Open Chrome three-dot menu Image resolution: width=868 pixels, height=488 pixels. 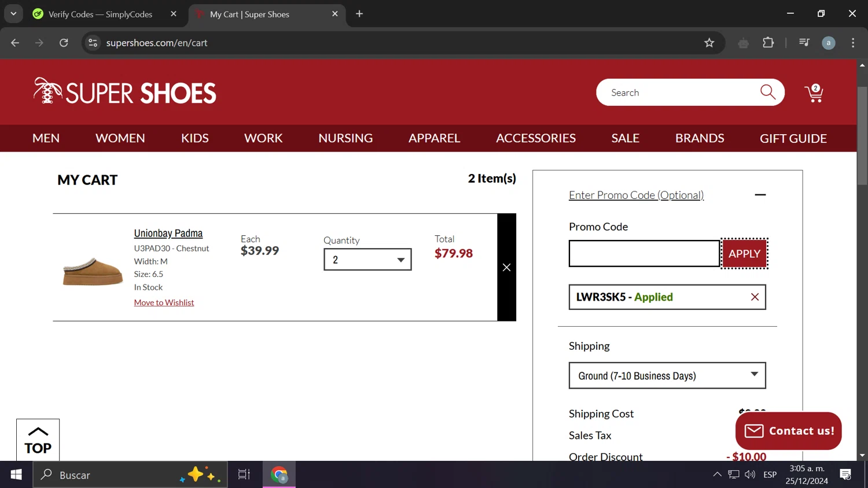click(x=853, y=43)
